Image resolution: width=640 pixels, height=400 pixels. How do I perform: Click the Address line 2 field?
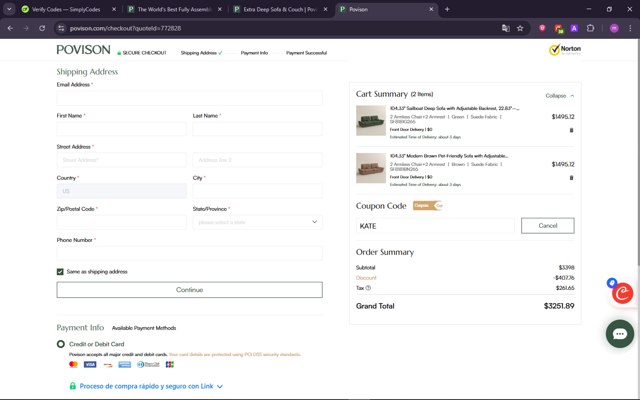(x=258, y=160)
